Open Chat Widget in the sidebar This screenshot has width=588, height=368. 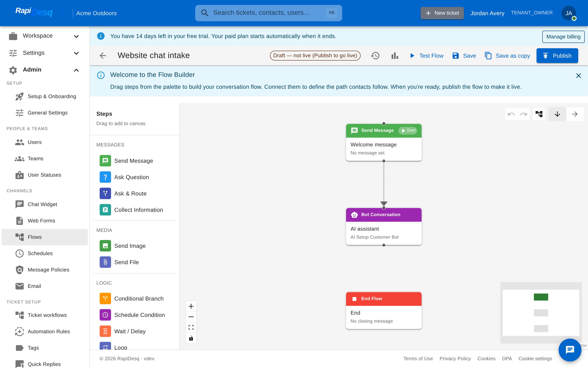coord(45,204)
